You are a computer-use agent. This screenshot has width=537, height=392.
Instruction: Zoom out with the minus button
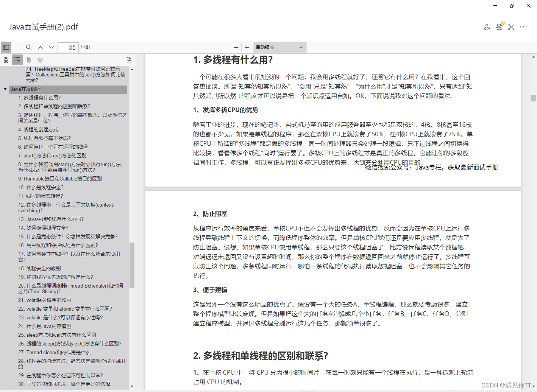236,47
